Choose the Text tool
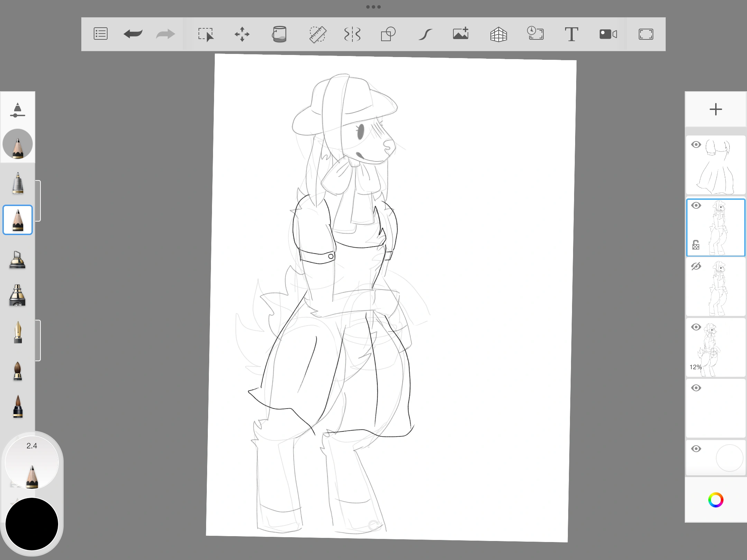The height and width of the screenshot is (560, 747). pyautogui.click(x=571, y=34)
